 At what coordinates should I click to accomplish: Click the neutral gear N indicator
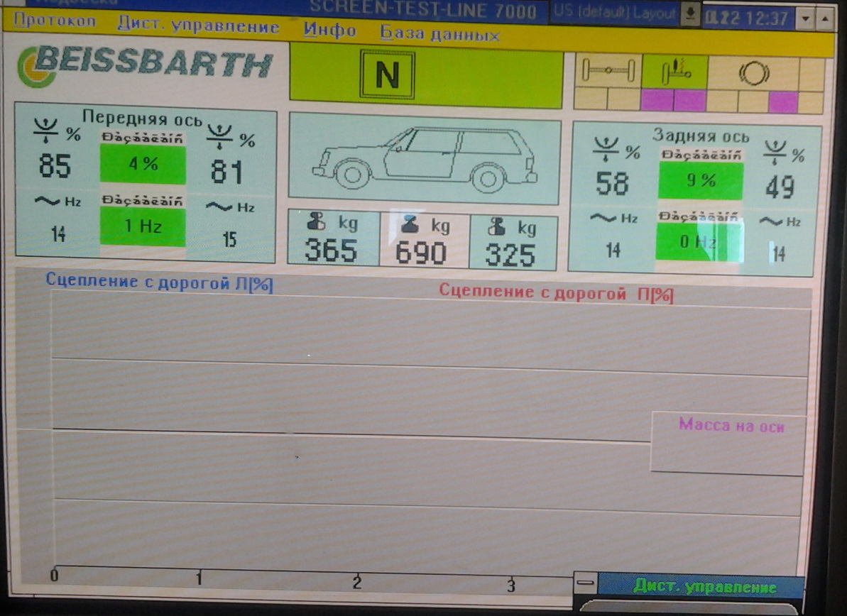click(387, 75)
